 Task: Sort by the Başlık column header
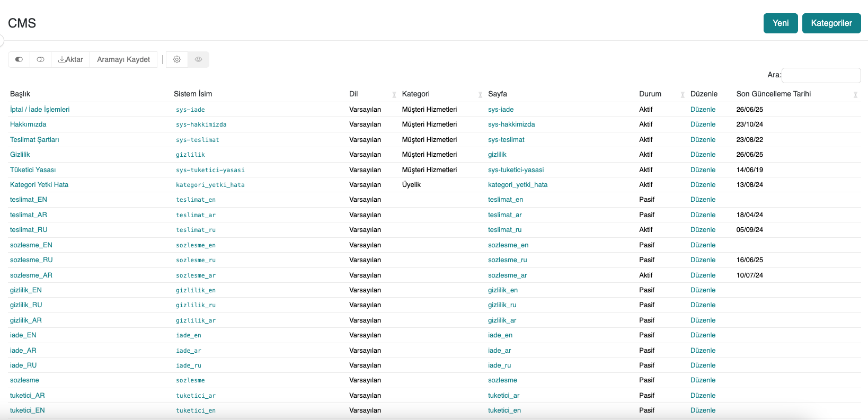[x=20, y=94]
